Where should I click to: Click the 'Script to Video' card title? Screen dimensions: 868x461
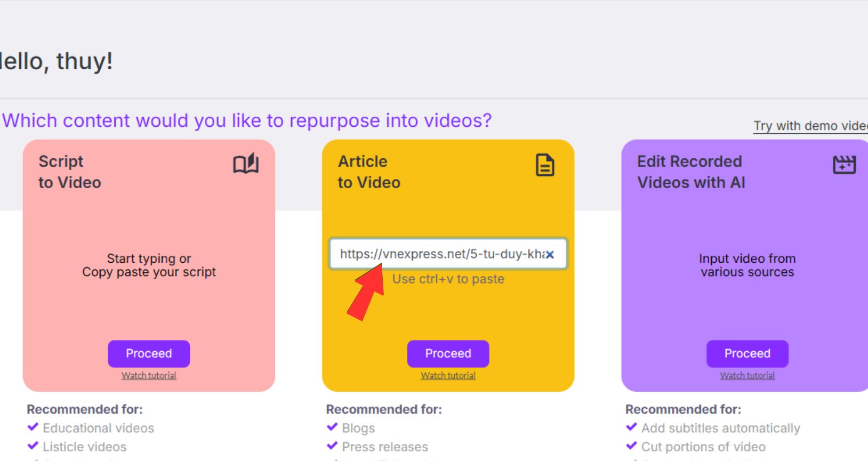click(x=70, y=172)
